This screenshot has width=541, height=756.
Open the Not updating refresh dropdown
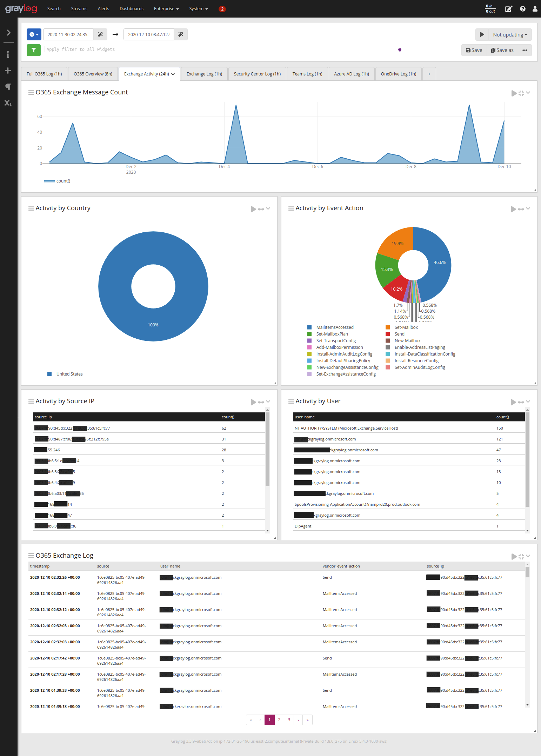click(510, 34)
